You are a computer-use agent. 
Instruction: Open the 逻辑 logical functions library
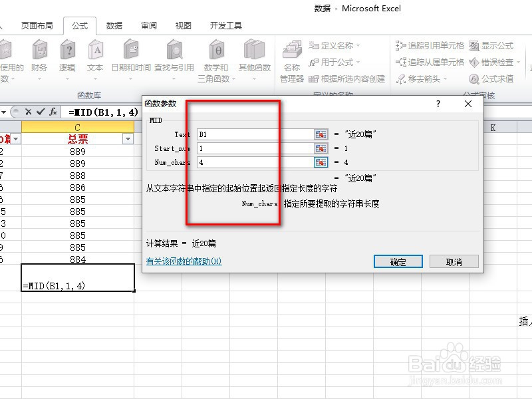click(67, 59)
